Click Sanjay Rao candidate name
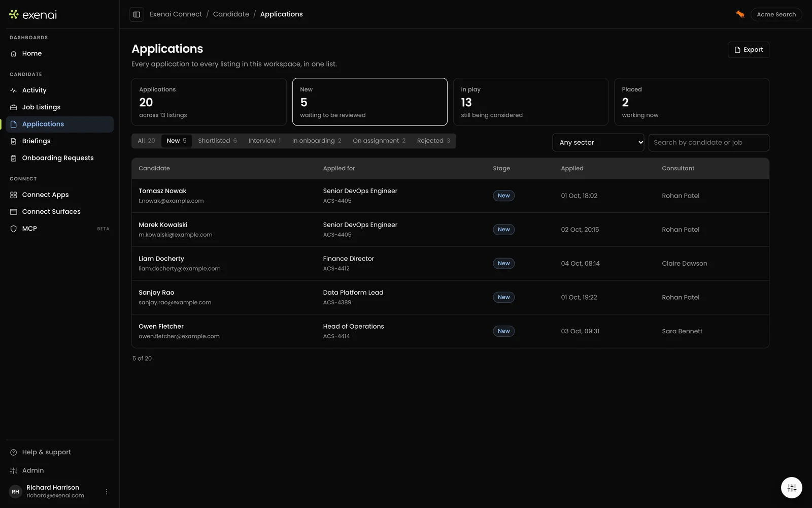Image resolution: width=812 pixels, height=508 pixels. coord(156,293)
